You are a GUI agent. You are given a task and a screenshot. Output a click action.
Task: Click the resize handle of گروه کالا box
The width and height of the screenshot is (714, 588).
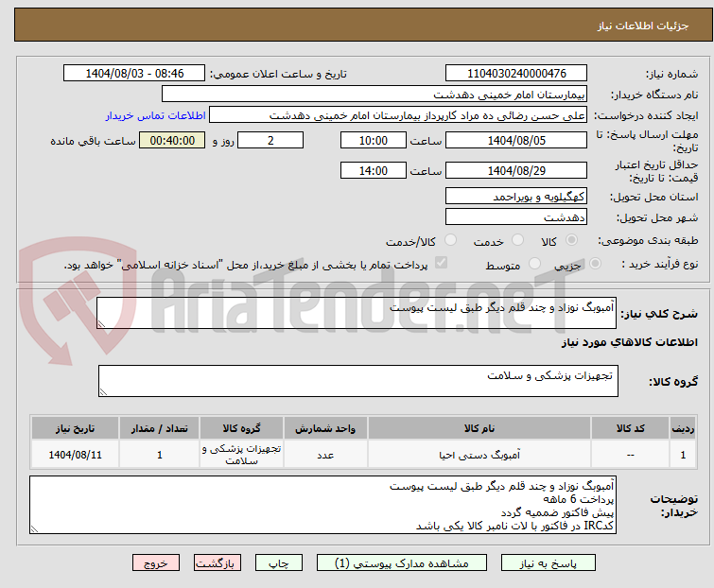click(103, 391)
